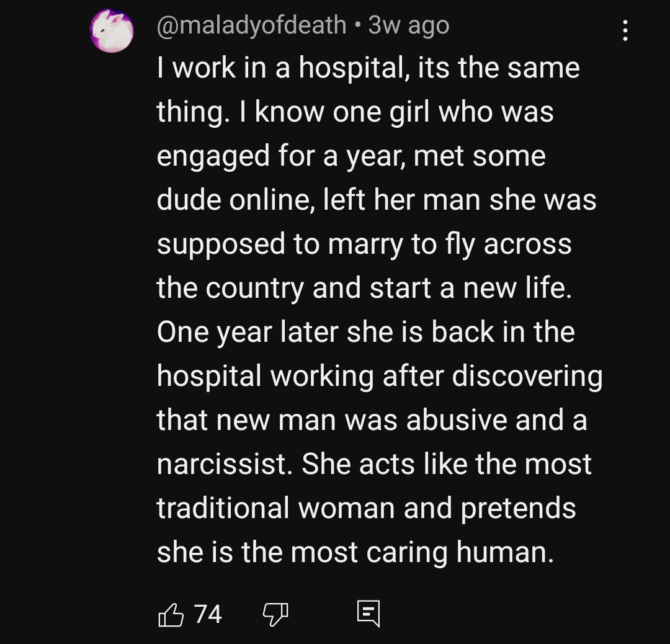Image resolution: width=670 pixels, height=644 pixels.
Task: Visit the @maladyofdeath channel
Action: tap(251, 25)
